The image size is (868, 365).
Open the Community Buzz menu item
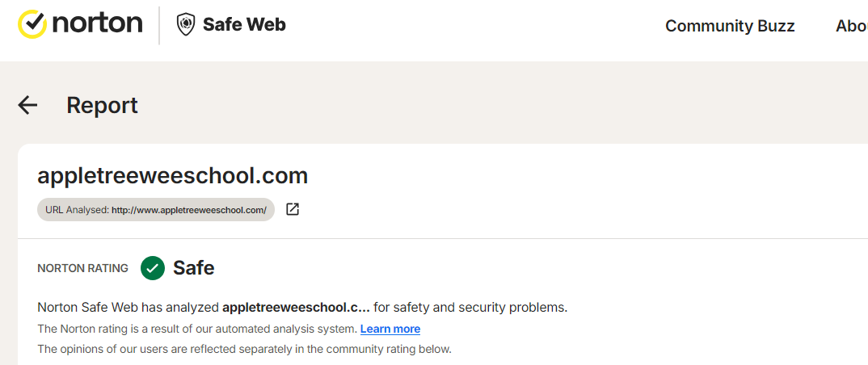(730, 26)
